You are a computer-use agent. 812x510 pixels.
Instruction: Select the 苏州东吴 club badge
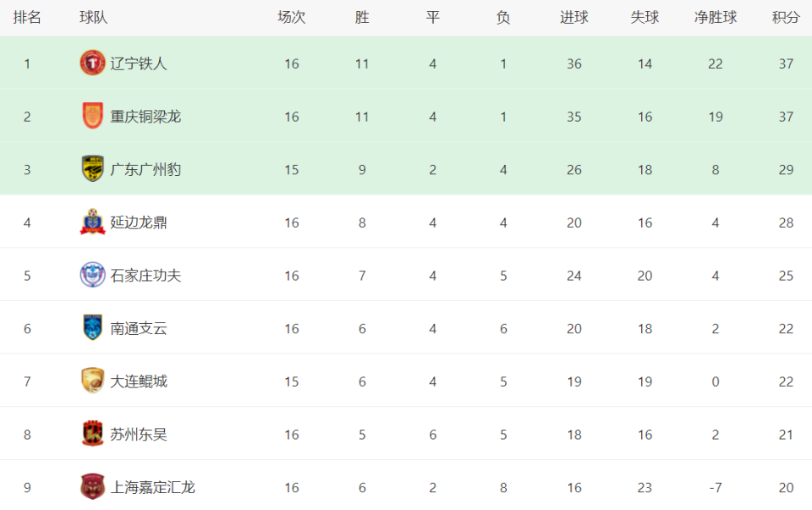tap(93, 434)
